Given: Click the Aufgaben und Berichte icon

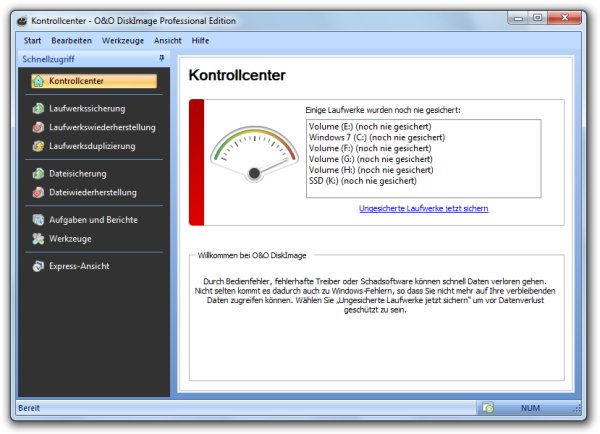Looking at the screenshot, I should (x=38, y=220).
